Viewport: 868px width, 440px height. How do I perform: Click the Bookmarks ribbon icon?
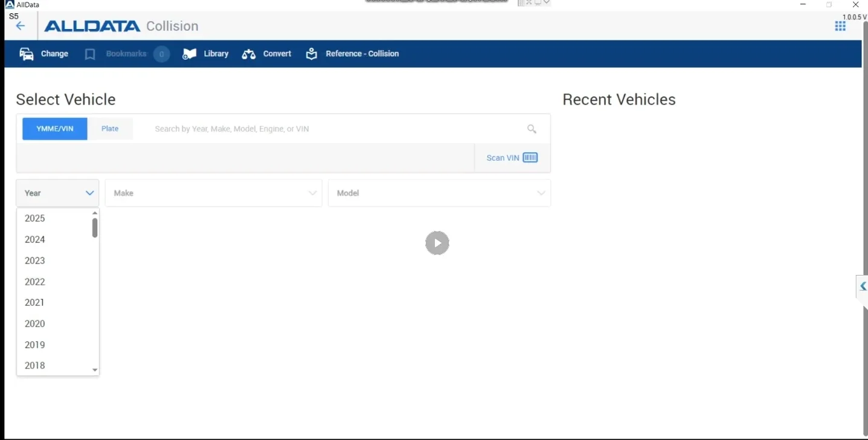pos(90,54)
